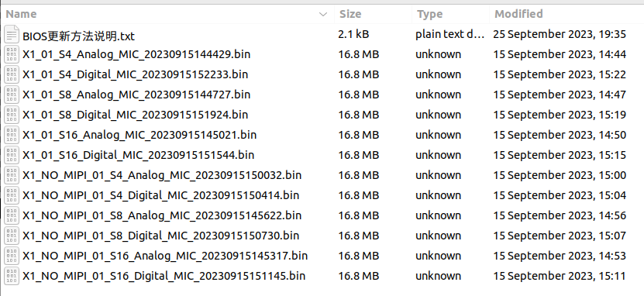This screenshot has height=296, width=644.
Task: Select the X1_01_S8_Analog_MIC file icon
Action: coord(12,95)
